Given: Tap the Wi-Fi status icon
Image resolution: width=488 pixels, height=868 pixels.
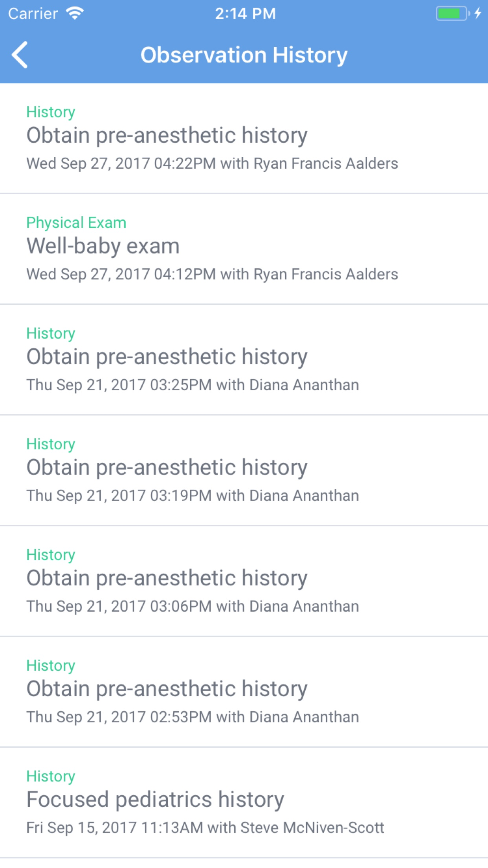Looking at the screenshot, I should pos(74,13).
